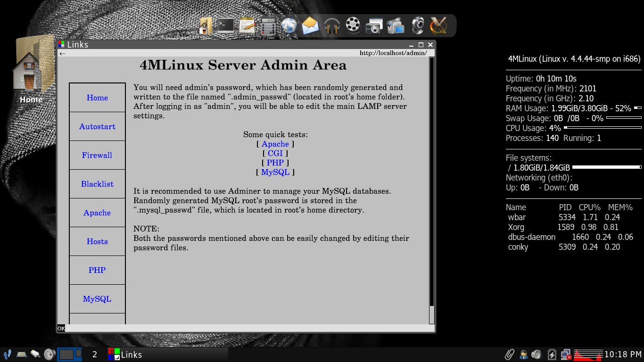Click the USB drive icon in taskbar
The width and height of the screenshot is (644, 362).
pyautogui.click(x=35, y=354)
